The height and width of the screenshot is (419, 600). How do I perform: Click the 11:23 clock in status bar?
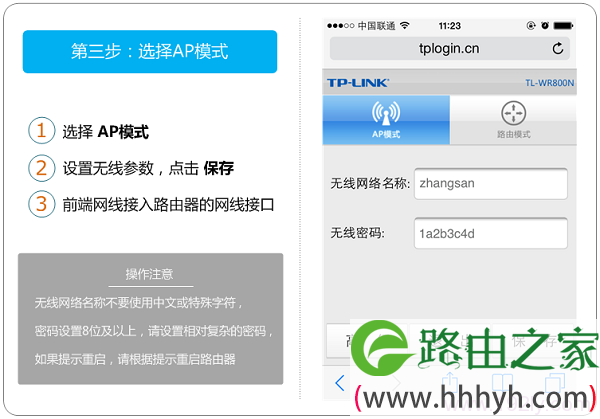tap(450, 26)
